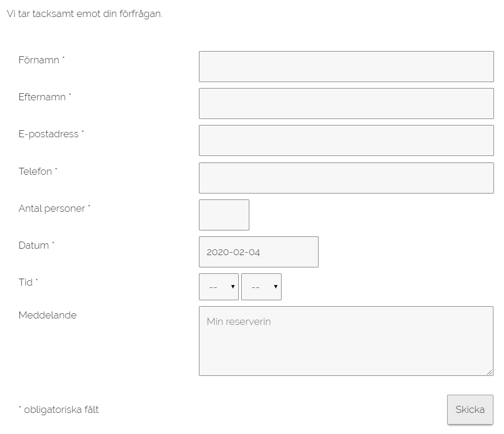504x434 pixels.
Task: Click the Antal personer label
Action: [52, 208]
